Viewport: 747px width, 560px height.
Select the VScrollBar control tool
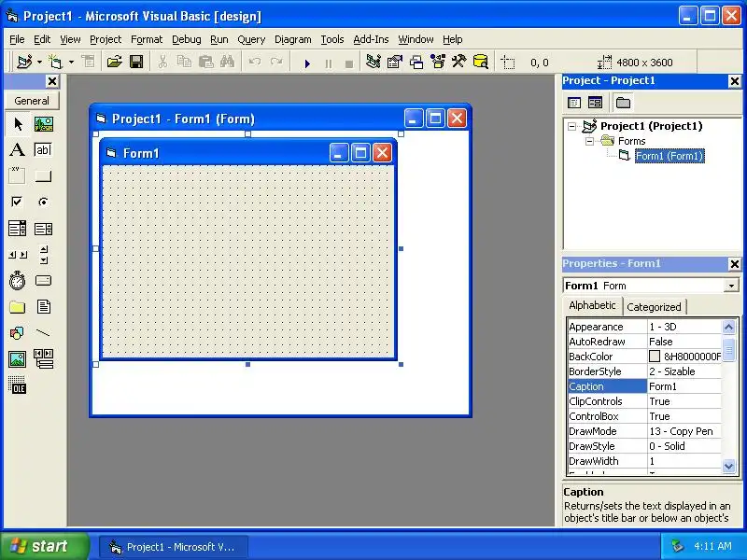[x=43, y=255]
